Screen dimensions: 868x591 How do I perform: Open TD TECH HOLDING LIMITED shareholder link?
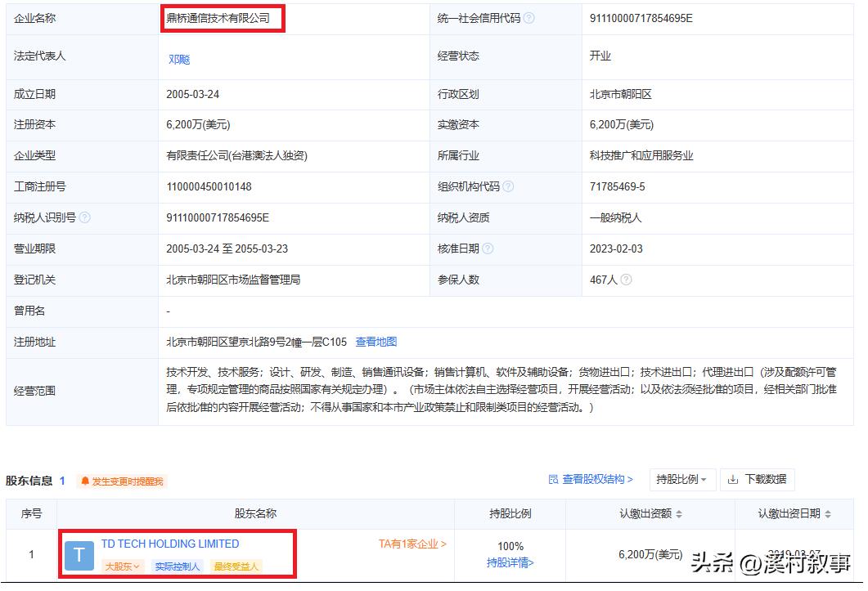pos(170,544)
